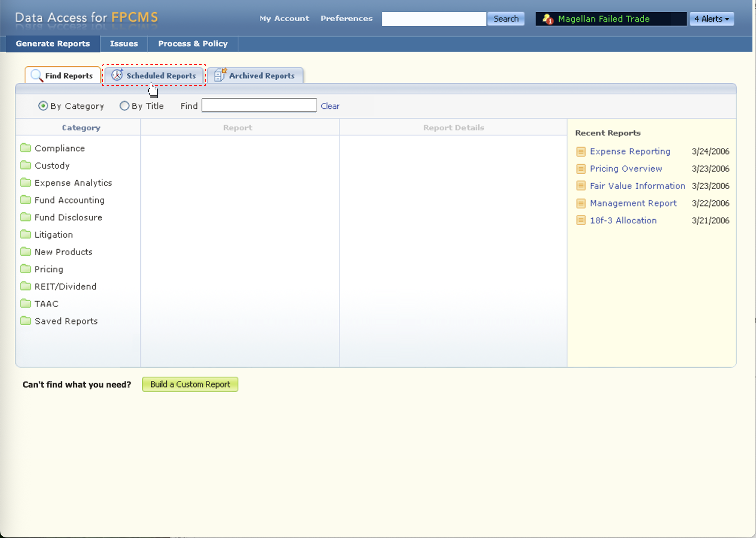The height and width of the screenshot is (538, 756).
Task: Click report icon beside Expense Reporting
Action: pos(581,151)
